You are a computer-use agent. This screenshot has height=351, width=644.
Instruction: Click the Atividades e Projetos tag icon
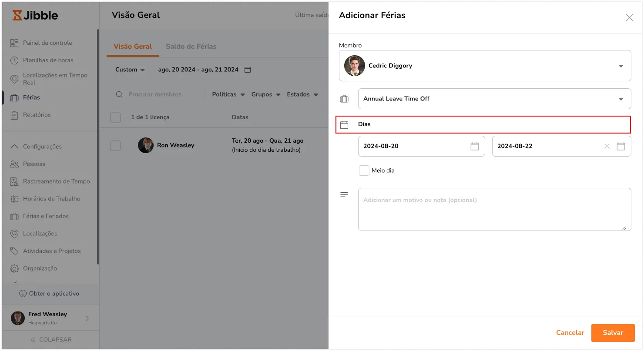pos(14,251)
